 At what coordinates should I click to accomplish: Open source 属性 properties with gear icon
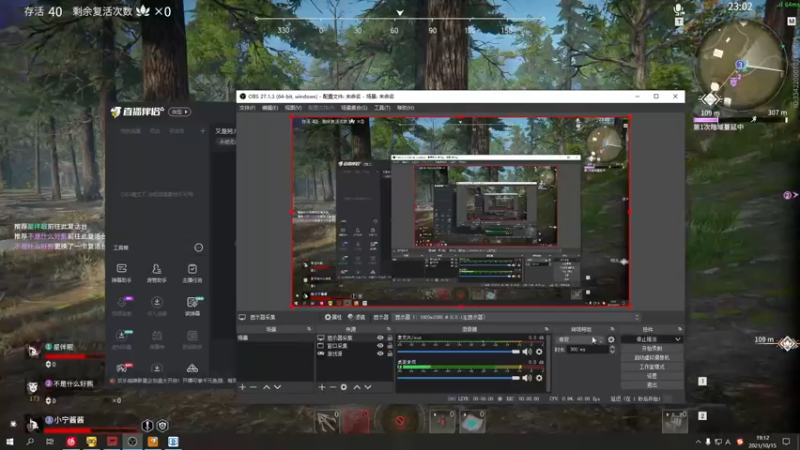tap(333, 317)
